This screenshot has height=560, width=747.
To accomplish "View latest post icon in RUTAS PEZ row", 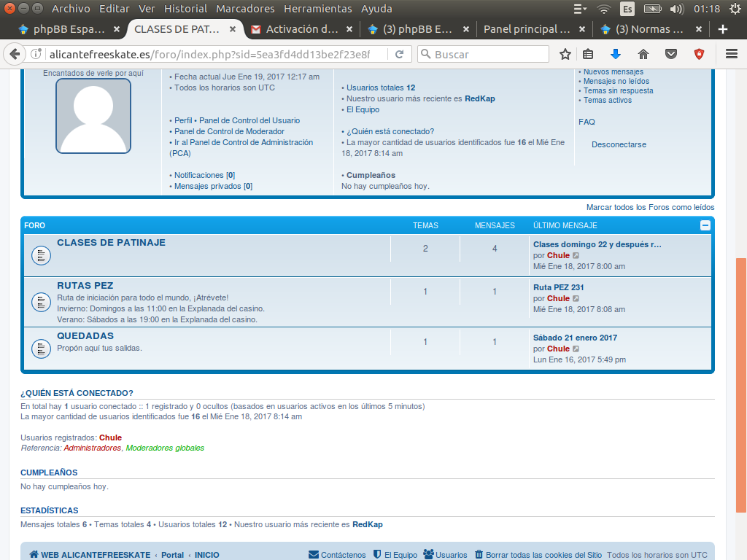I will (576, 299).
